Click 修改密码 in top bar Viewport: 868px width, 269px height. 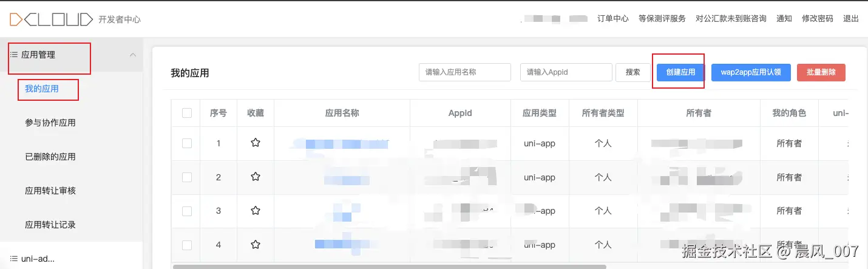coord(818,19)
